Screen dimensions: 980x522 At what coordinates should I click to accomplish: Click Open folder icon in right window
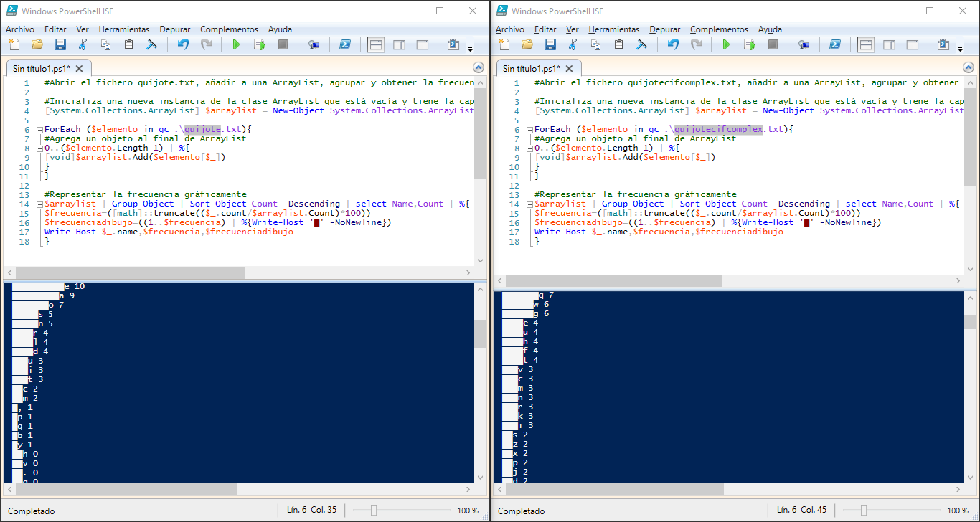click(x=527, y=45)
